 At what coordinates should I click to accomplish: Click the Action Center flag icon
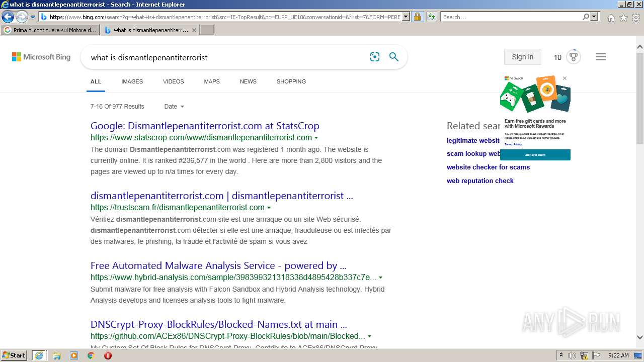(x=596, y=355)
